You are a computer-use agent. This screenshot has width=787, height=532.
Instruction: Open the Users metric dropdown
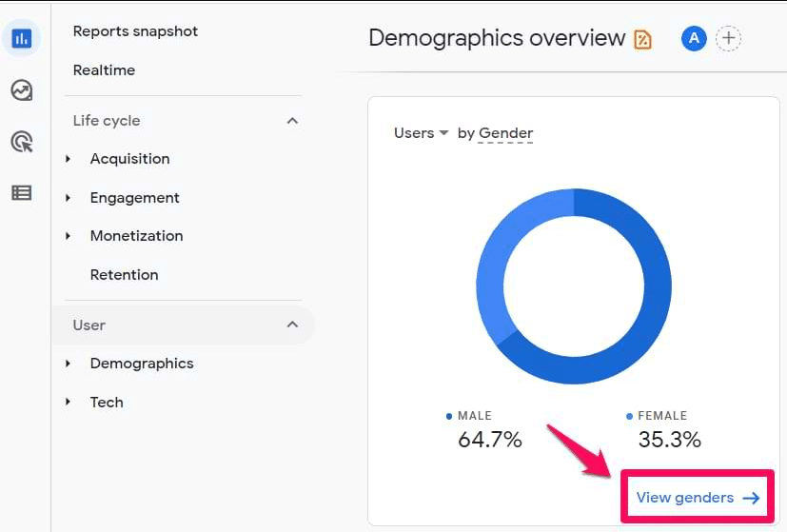[x=421, y=133]
